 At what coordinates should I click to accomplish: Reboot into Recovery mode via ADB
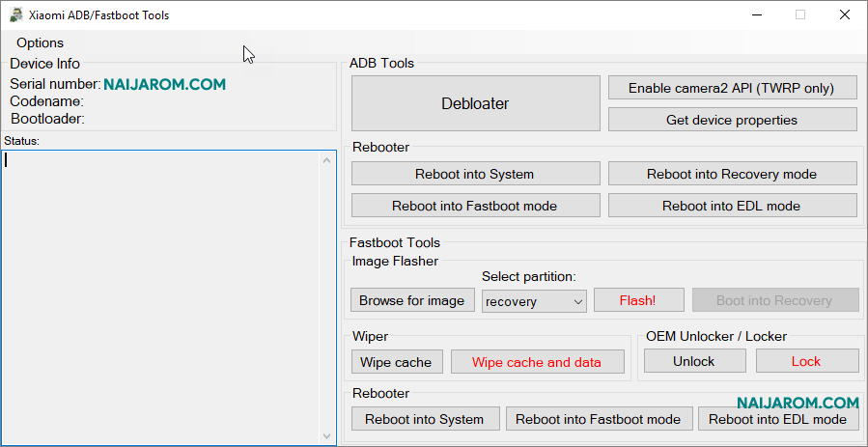[x=733, y=174]
